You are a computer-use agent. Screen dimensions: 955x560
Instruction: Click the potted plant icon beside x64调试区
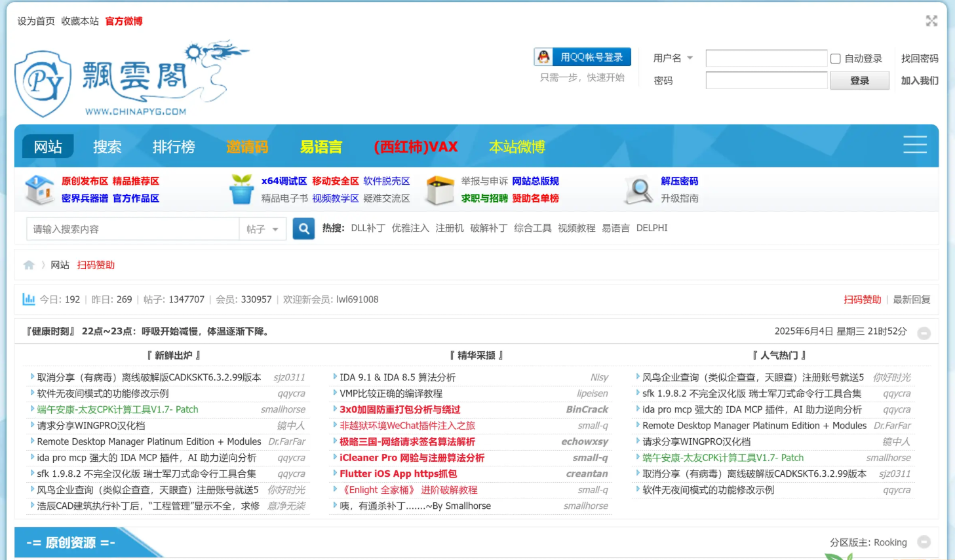(x=241, y=189)
